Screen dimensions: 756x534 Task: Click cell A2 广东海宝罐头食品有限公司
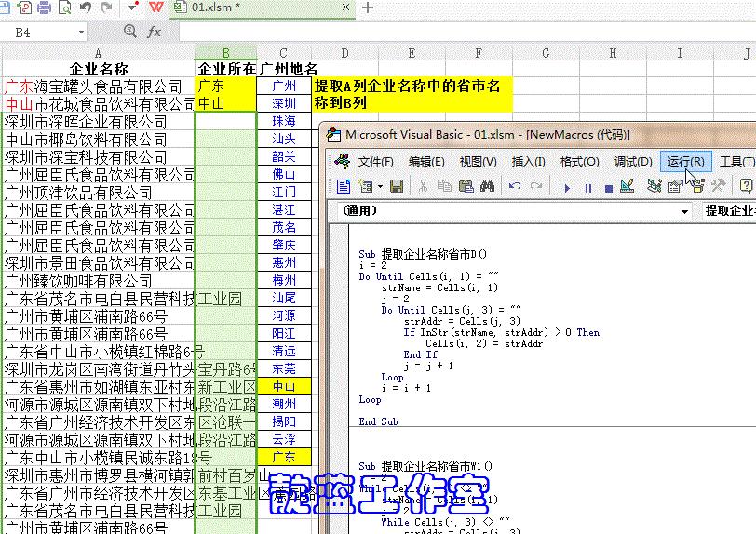[99, 87]
